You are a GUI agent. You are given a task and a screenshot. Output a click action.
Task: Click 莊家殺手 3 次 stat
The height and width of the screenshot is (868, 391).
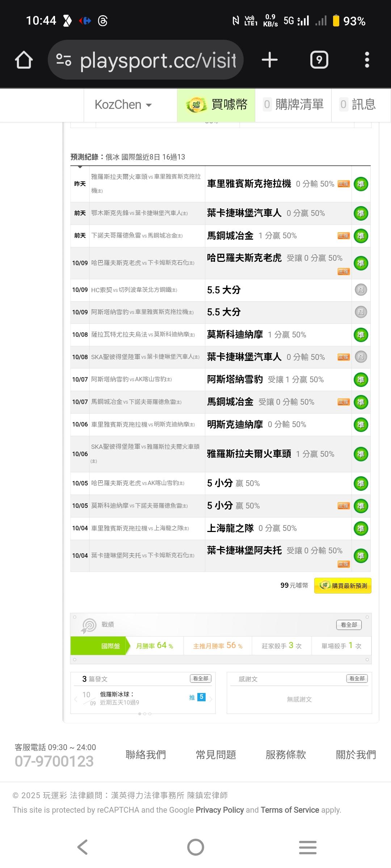pyautogui.click(x=282, y=646)
